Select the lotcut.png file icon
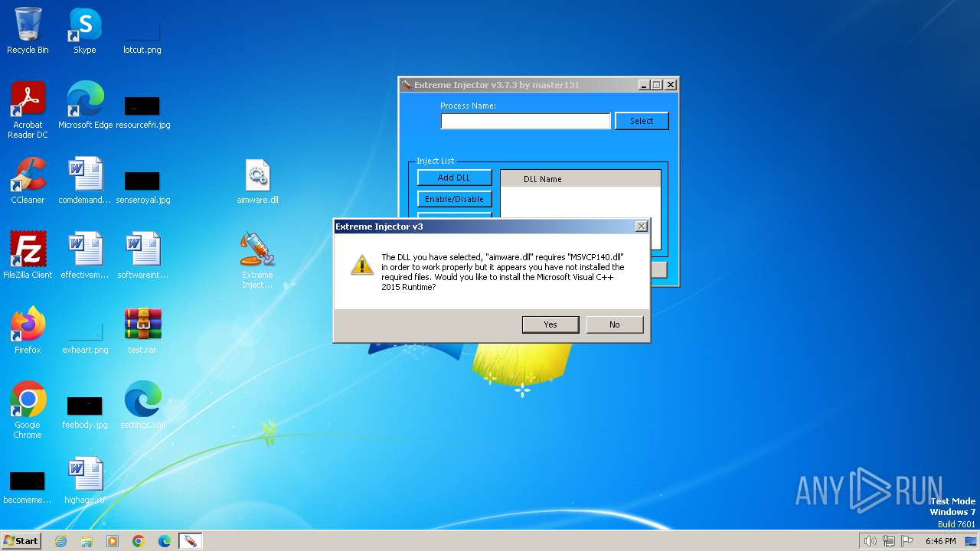Image resolution: width=980 pixels, height=551 pixels. 142,31
